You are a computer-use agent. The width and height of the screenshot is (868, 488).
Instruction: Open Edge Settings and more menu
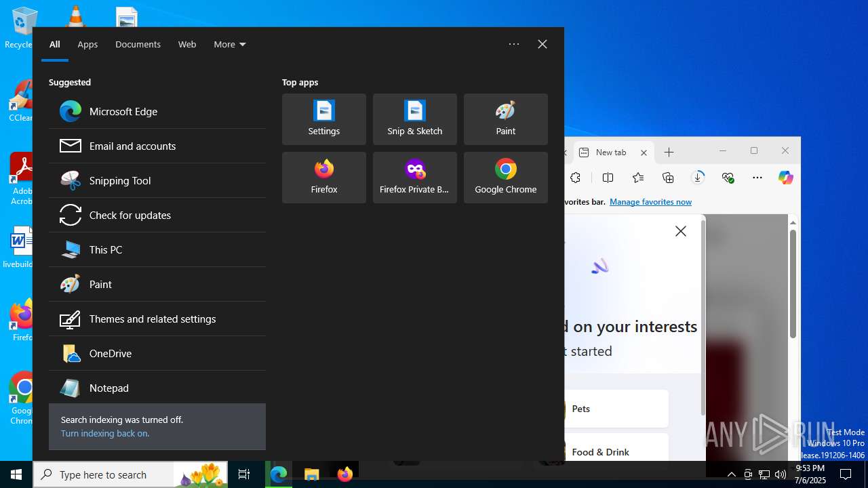click(757, 178)
